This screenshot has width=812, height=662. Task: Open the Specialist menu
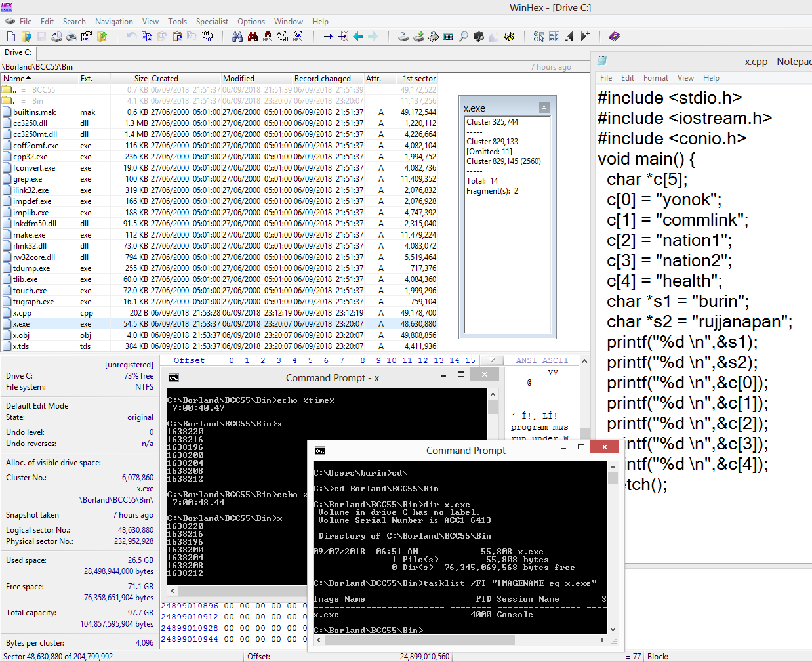212,22
